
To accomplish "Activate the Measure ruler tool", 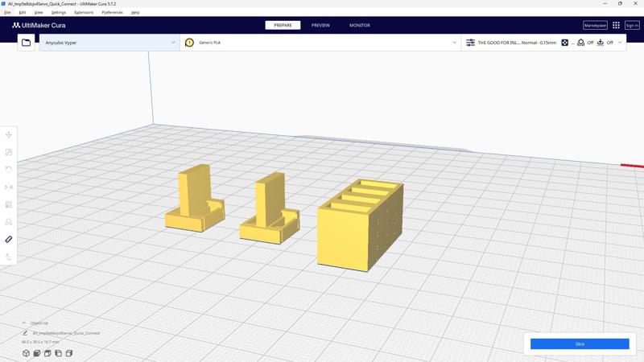I will click(x=9, y=239).
